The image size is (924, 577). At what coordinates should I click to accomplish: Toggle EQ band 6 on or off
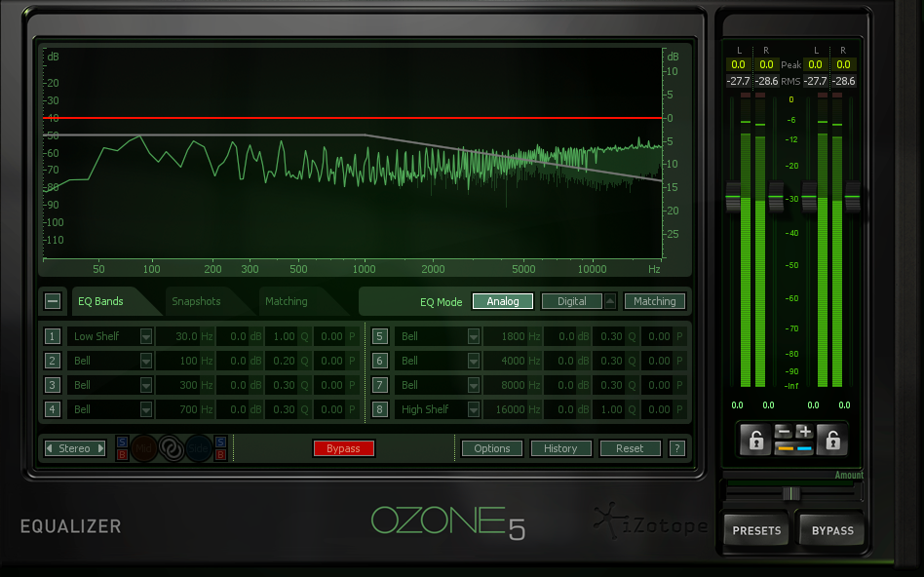[379, 361]
